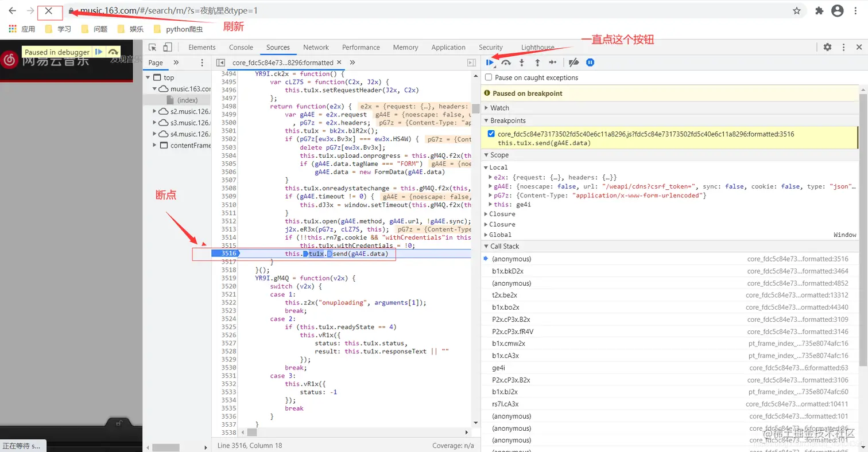Open Chrome extensions puzzle menu
This screenshot has width=868, height=452.
[819, 10]
